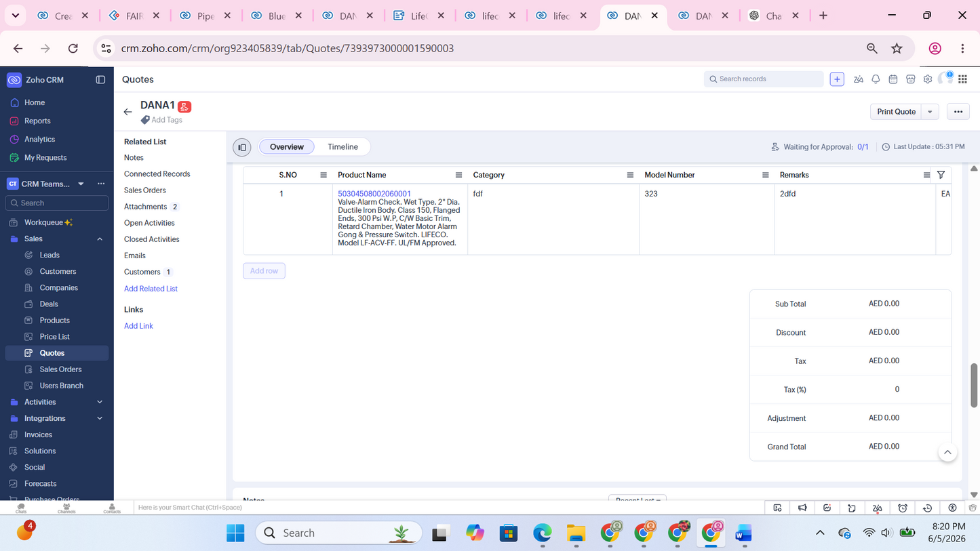Open the S.NO column menu icon
The image size is (980, 551).
[x=324, y=176]
